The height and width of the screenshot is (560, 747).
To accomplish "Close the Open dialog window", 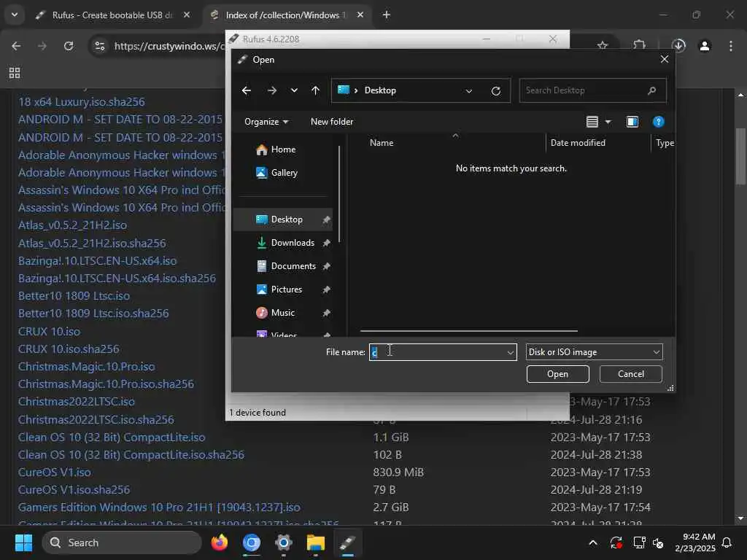I will [664, 60].
